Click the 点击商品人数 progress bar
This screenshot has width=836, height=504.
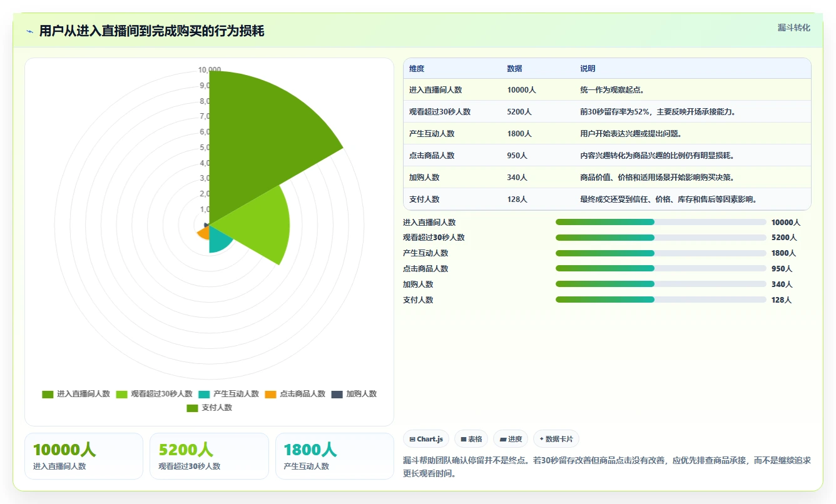coord(661,268)
